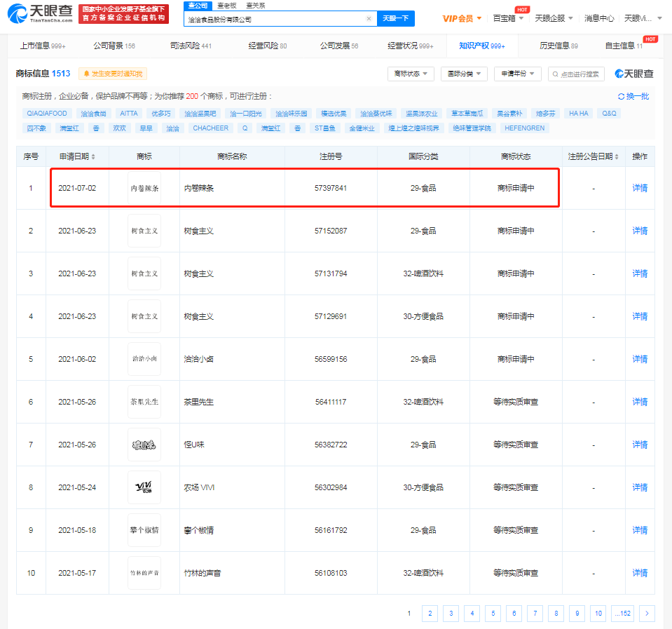Click 详情 for 怪U味 row
672x629 pixels.
tap(640, 445)
